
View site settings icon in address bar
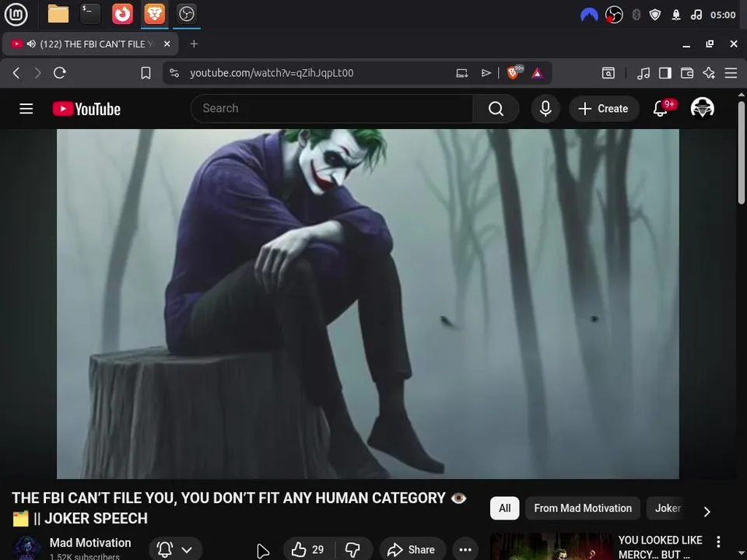pos(174,73)
